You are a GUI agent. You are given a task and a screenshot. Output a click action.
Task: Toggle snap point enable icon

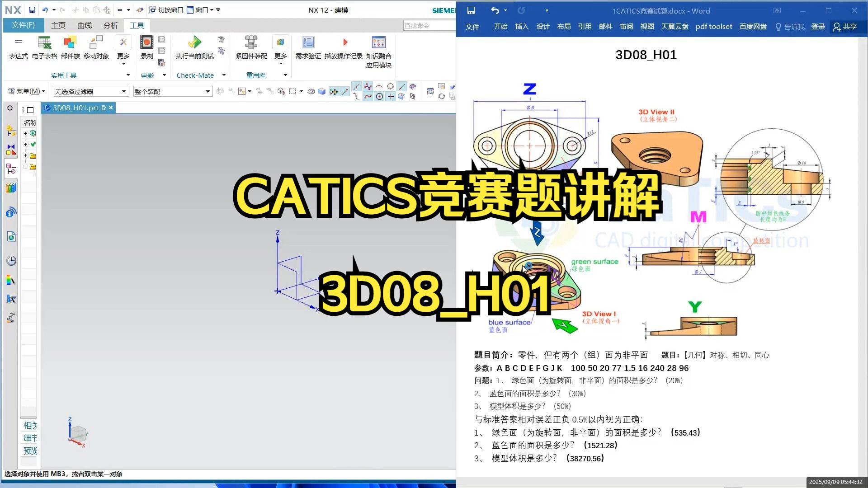(x=334, y=92)
